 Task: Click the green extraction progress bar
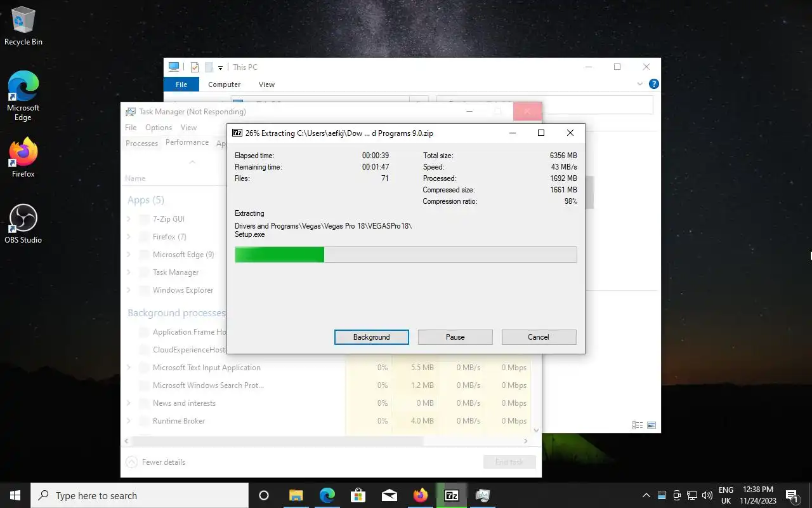click(x=406, y=255)
